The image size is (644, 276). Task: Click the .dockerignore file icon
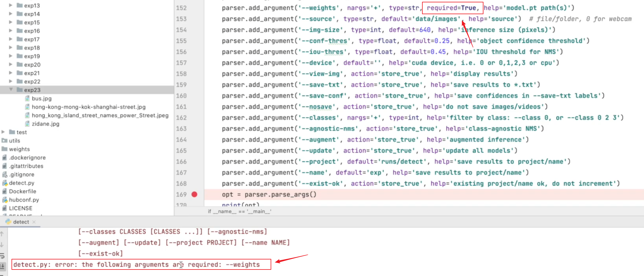tap(4, 158)
